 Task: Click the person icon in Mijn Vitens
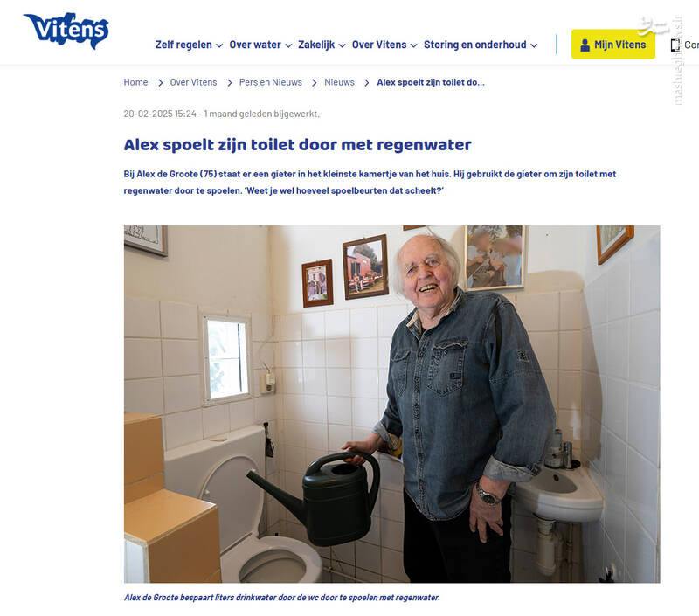585,45
